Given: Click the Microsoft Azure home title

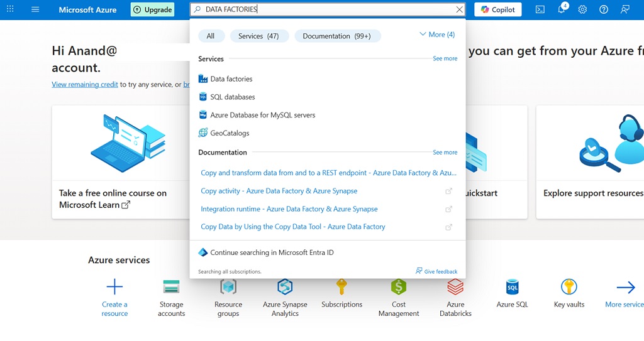Looking at the screenshot, I should click(x=87, y=9).
